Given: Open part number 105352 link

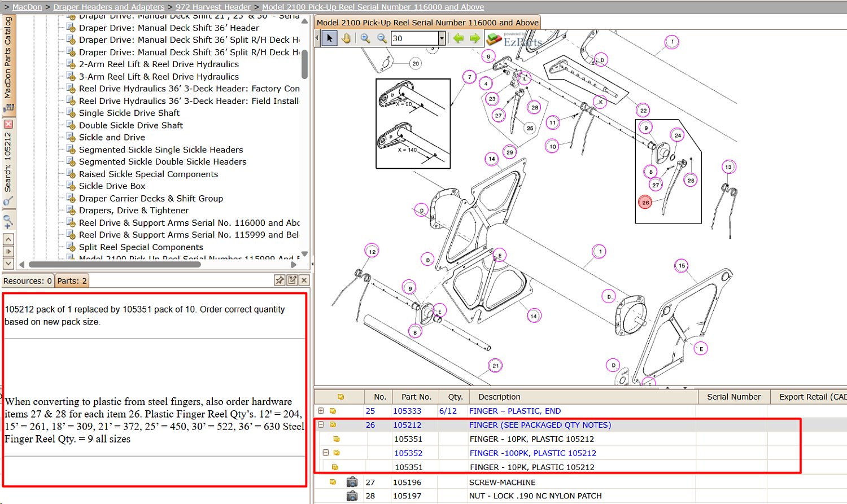Looking at the screenshot, I should 408,453.
